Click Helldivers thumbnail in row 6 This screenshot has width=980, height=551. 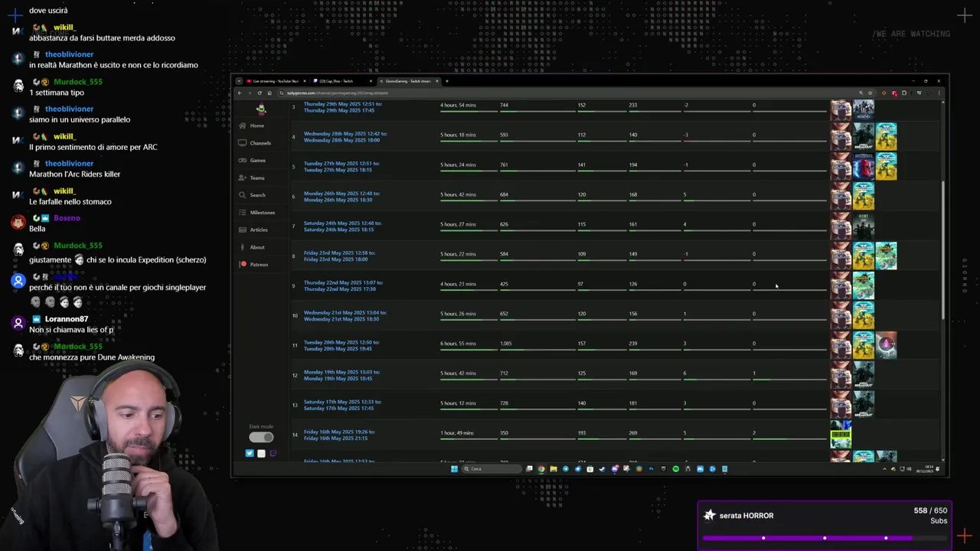point(864,196)
